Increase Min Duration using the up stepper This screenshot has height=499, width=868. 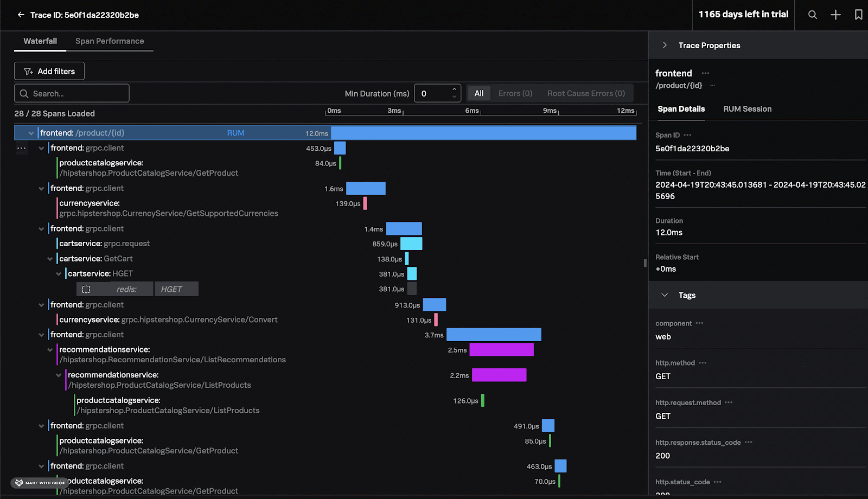tap(454, 89)
